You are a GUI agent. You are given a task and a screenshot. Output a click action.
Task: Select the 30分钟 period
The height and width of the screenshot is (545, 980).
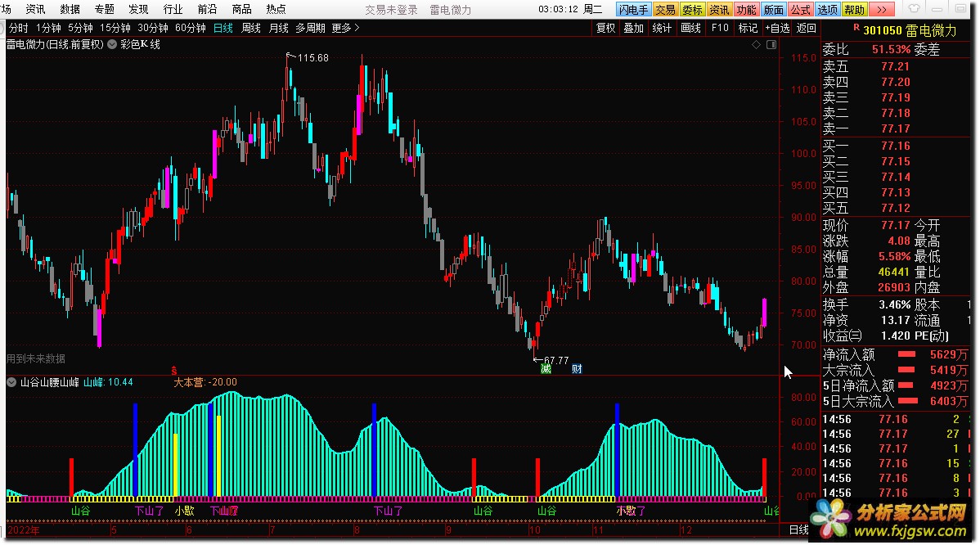pyautogui.click(x=153, y=28)
